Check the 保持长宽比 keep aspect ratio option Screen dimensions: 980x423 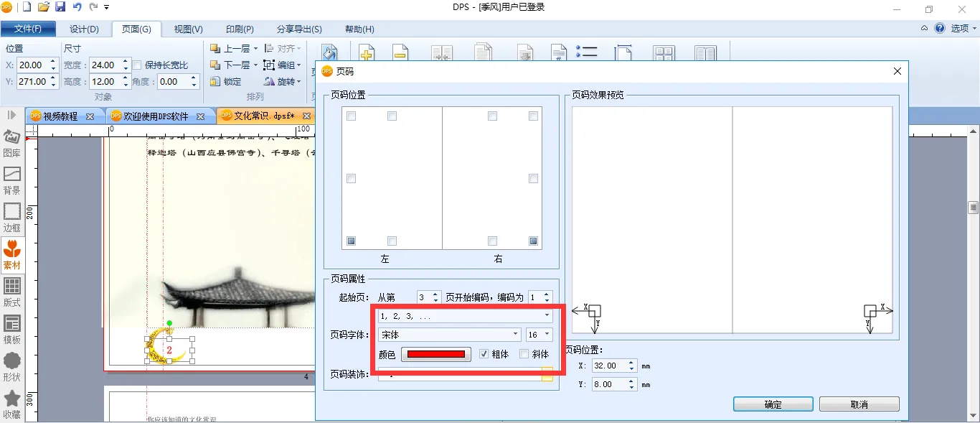138,65
